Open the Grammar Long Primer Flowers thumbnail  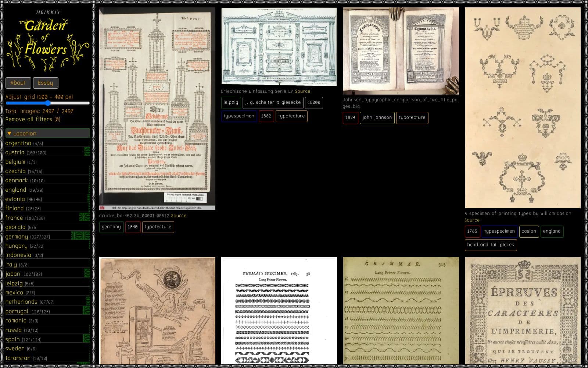401,311
